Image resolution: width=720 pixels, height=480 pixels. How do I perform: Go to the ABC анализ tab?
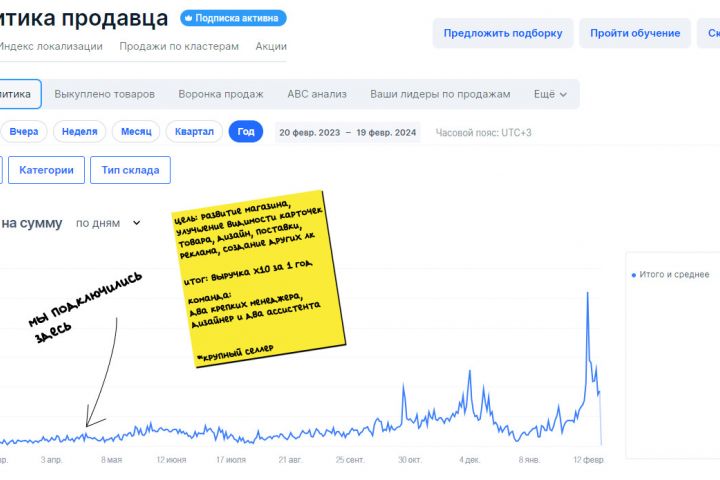(317, 94)
